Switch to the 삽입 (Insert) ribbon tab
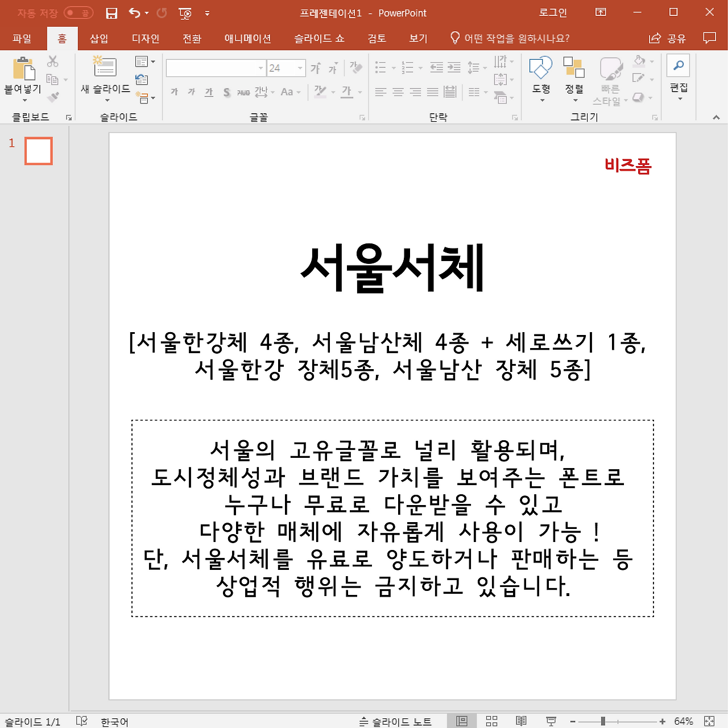 98,38
